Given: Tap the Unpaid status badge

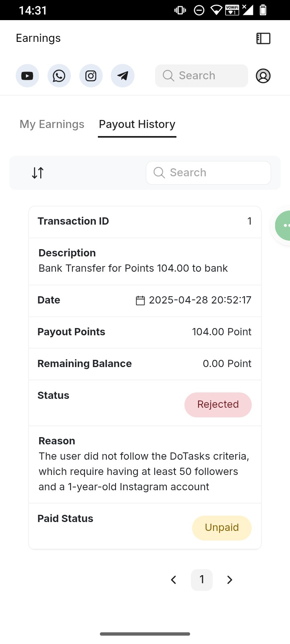Looking at the screenshot, I should point(222,528).
